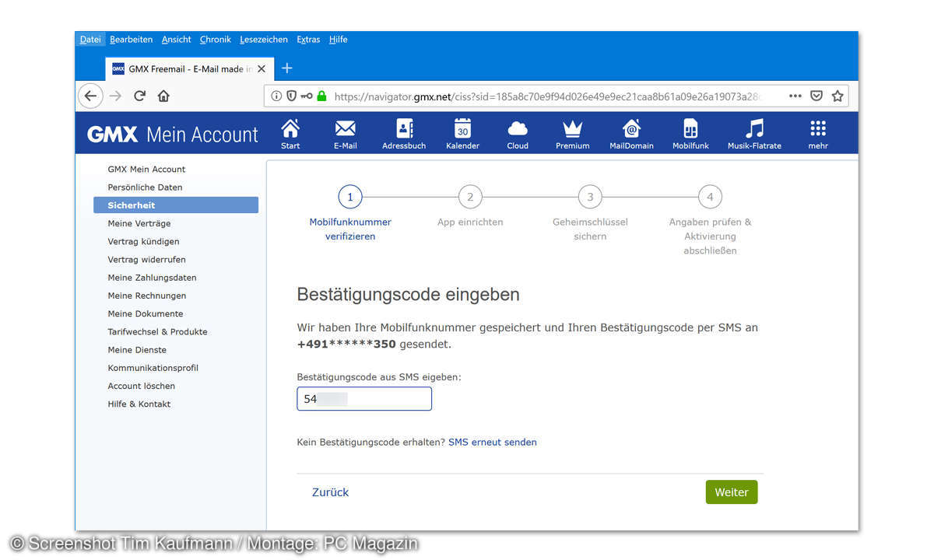
Task: Click the saved password key icon
Action: point(306,96)
